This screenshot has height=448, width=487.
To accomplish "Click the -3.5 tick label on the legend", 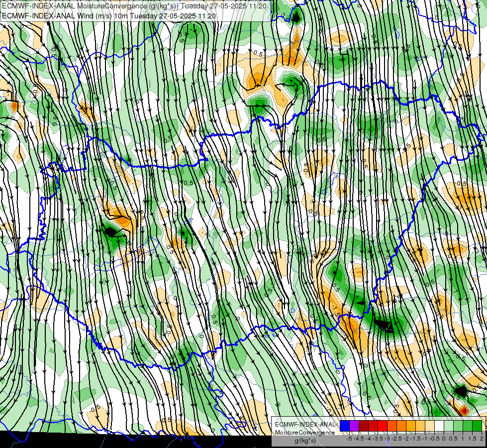I will pyautogui.click(x=378, y=439).
